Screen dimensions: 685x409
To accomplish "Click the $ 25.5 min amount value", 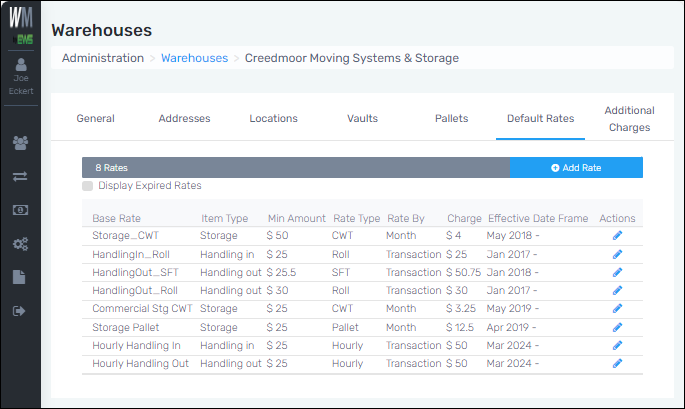I will tap(281, 272).
